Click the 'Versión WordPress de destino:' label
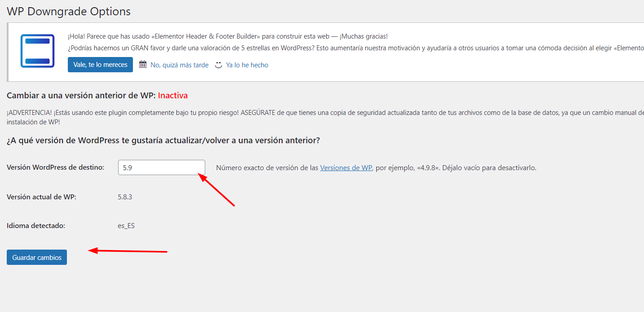Image resolution: width=644 pixels, height=312 pixels. coord(55,167)
